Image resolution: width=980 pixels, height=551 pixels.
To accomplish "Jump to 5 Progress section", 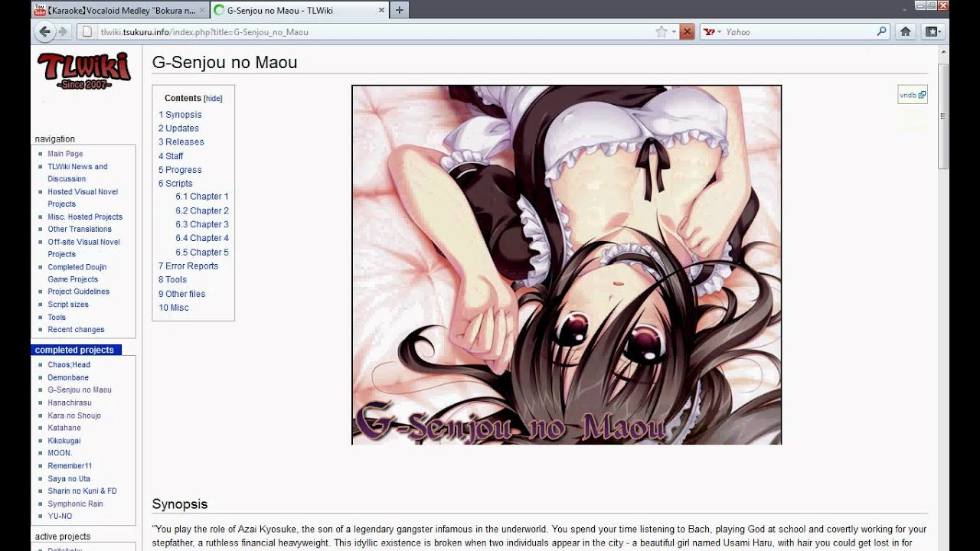I will coord(180,170).
